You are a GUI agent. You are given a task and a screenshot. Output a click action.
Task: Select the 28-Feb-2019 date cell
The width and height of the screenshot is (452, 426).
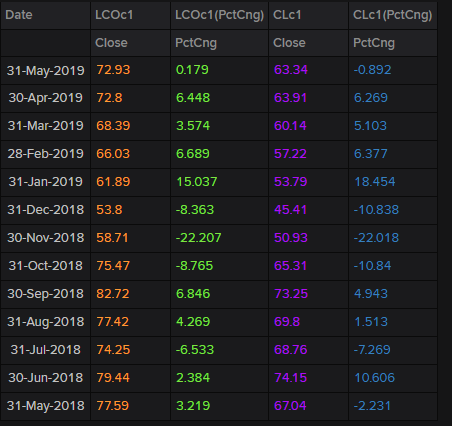point(46,154)
